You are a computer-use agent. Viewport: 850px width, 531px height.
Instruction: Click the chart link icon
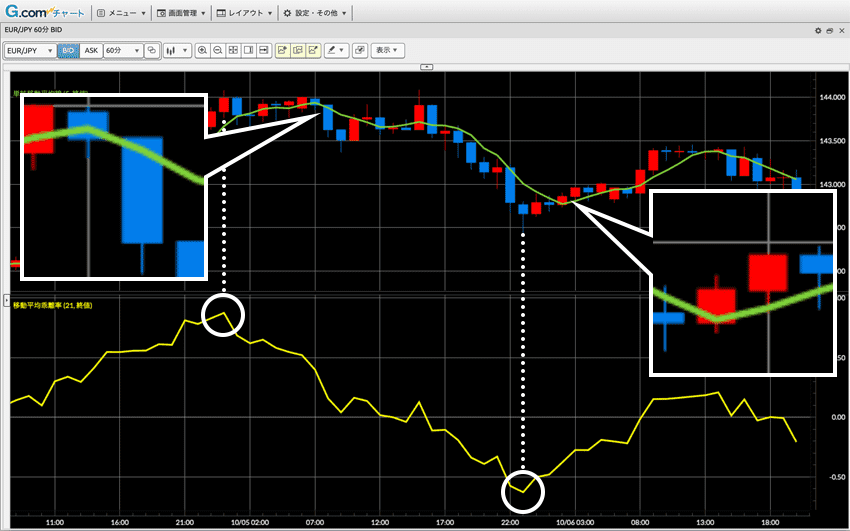tap(152, 50)
